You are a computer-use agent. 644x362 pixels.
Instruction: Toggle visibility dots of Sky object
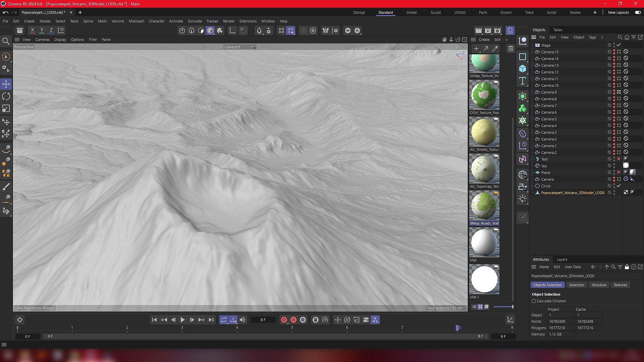[x=614, y=166]
